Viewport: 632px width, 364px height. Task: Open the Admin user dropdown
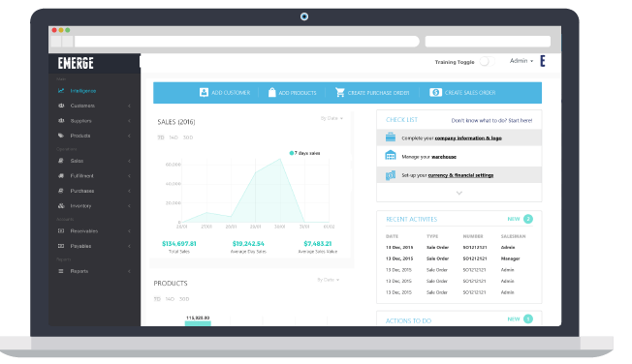(x=521, y=61)
